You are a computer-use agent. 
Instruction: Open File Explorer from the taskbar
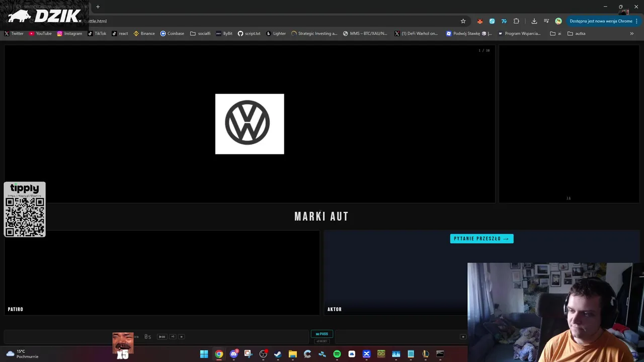tap(292, 354)
